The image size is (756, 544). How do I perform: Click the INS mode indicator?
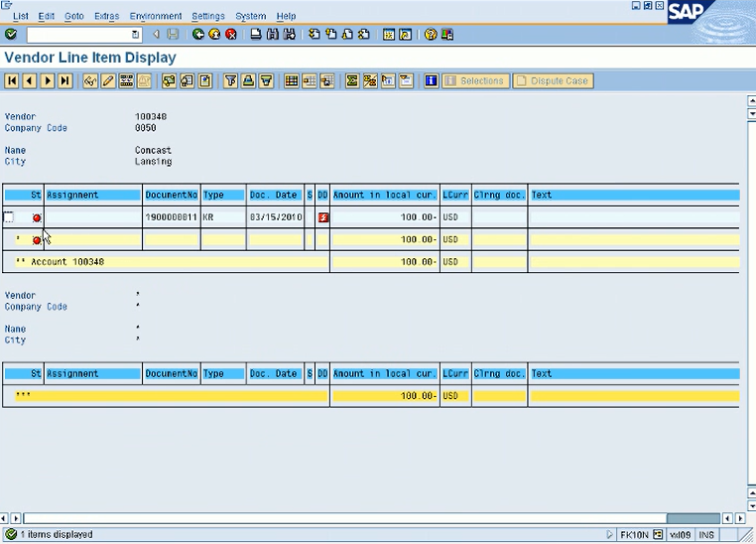[706, 534]
